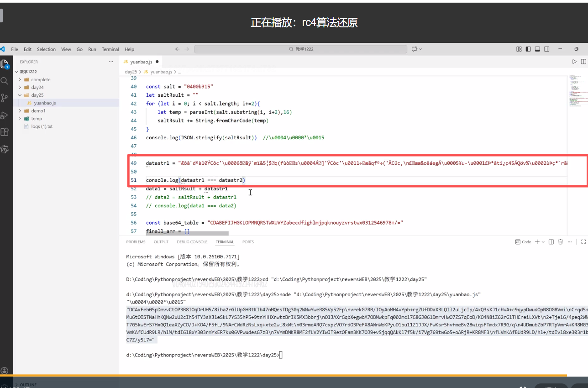Open the Search view in the activity bar
The height and width of the screenshot is (388, 588).
pos(5,81)
